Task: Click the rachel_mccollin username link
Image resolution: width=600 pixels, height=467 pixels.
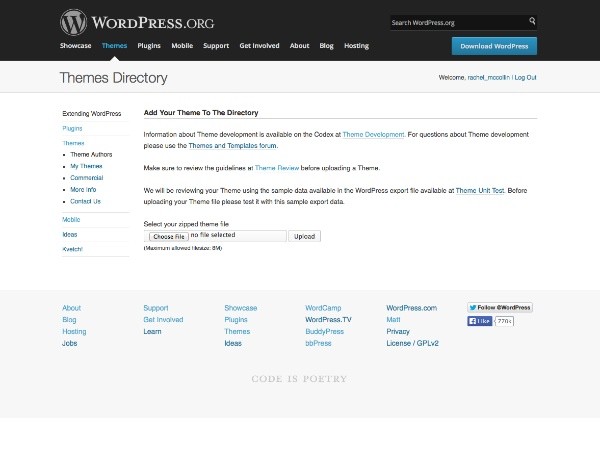Action: 488,77
